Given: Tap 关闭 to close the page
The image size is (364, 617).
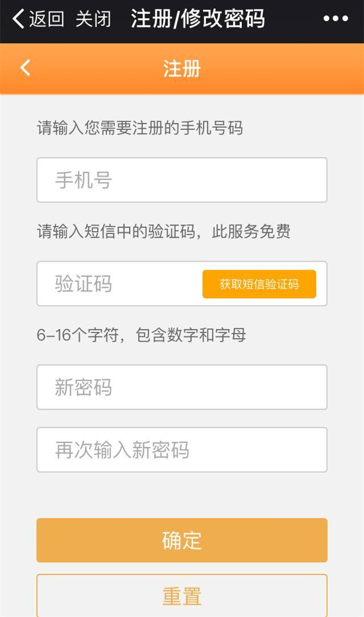Looking at the screenshot, I should click(x=93, y=19).
